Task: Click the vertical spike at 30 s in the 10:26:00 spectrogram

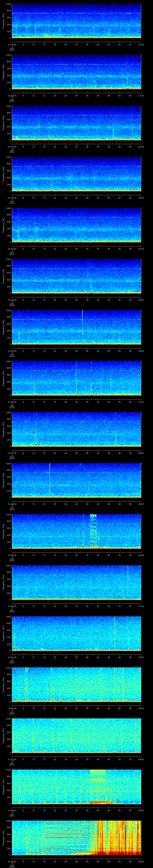Action: pos(76,378)
